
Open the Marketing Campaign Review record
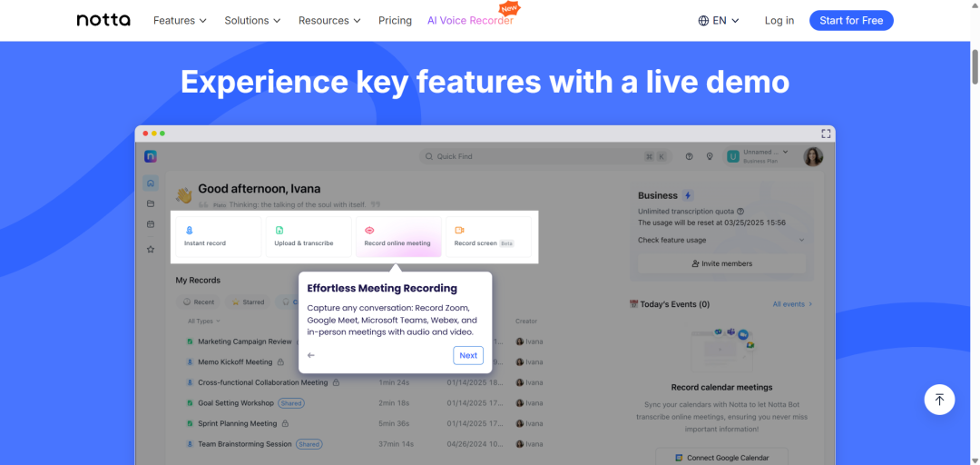(x=244, y=341)
